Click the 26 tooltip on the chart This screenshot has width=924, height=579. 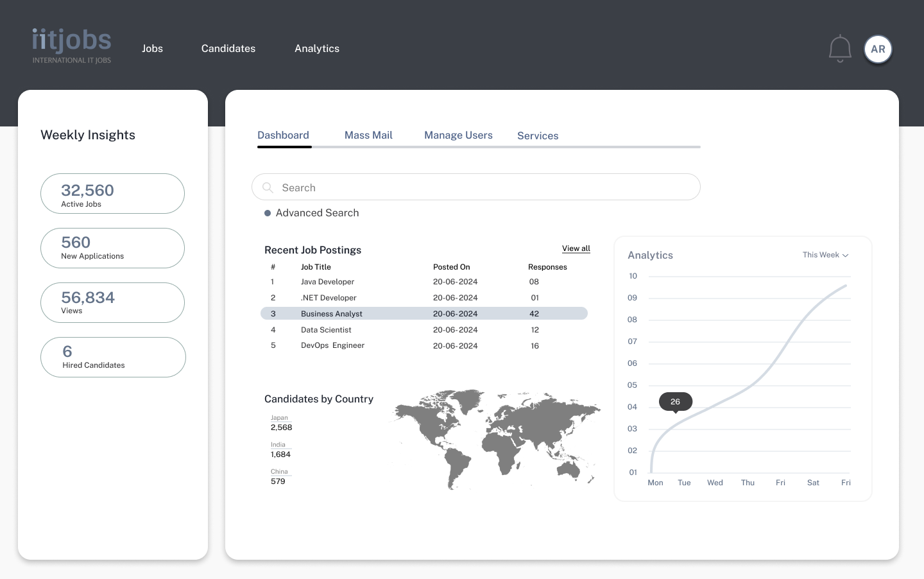(x=675, y=402)
